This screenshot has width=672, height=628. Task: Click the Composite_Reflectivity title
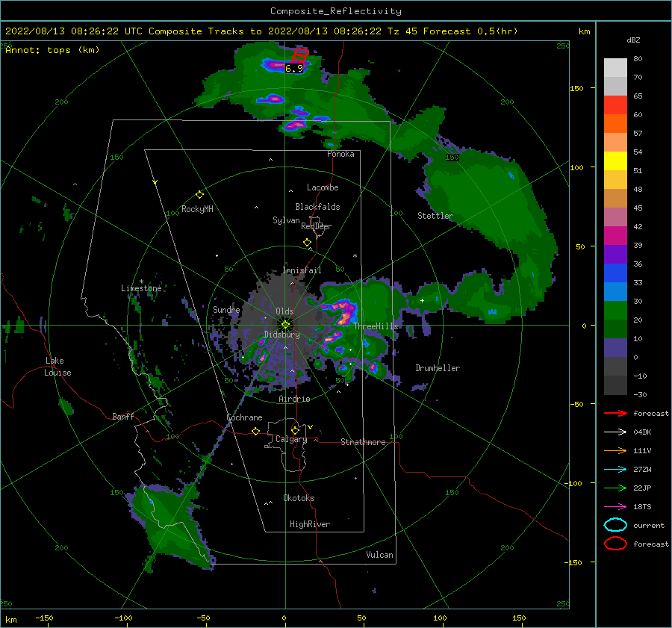tap(336, 11)
